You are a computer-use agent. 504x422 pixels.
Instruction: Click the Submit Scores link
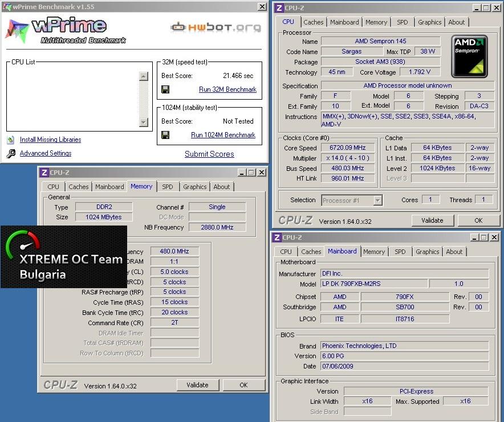[209, 154]
